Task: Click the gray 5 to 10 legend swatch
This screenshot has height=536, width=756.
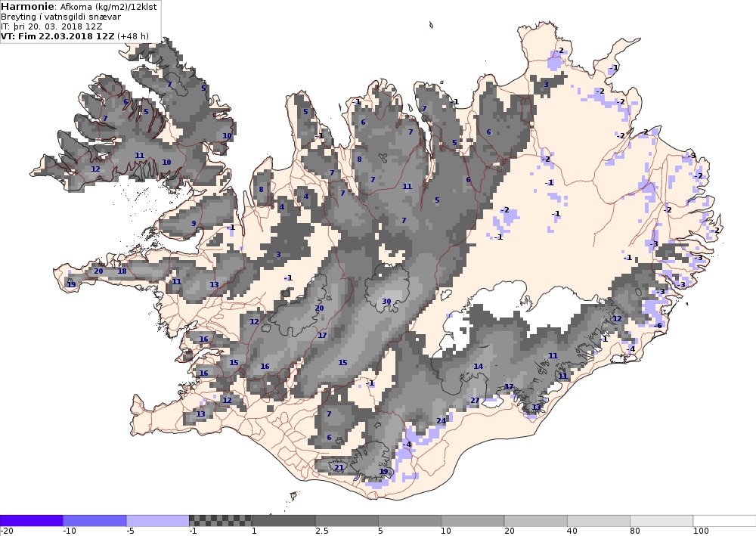Action: pyautogui.click(x=410, y=521)
